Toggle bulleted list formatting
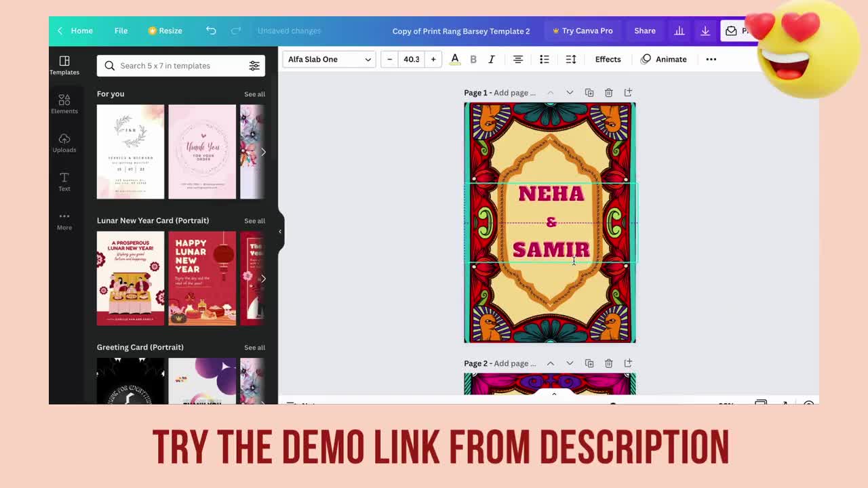The image size is (868, 488). (545, 59)
